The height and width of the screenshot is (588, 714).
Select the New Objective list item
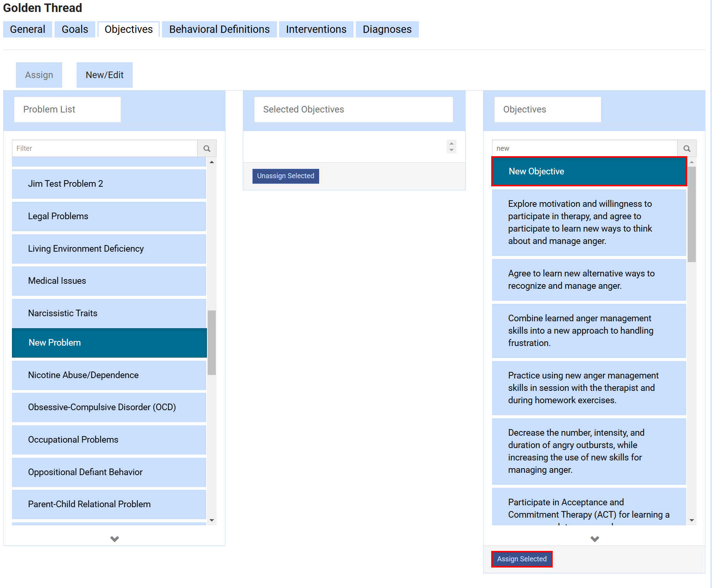589,171
